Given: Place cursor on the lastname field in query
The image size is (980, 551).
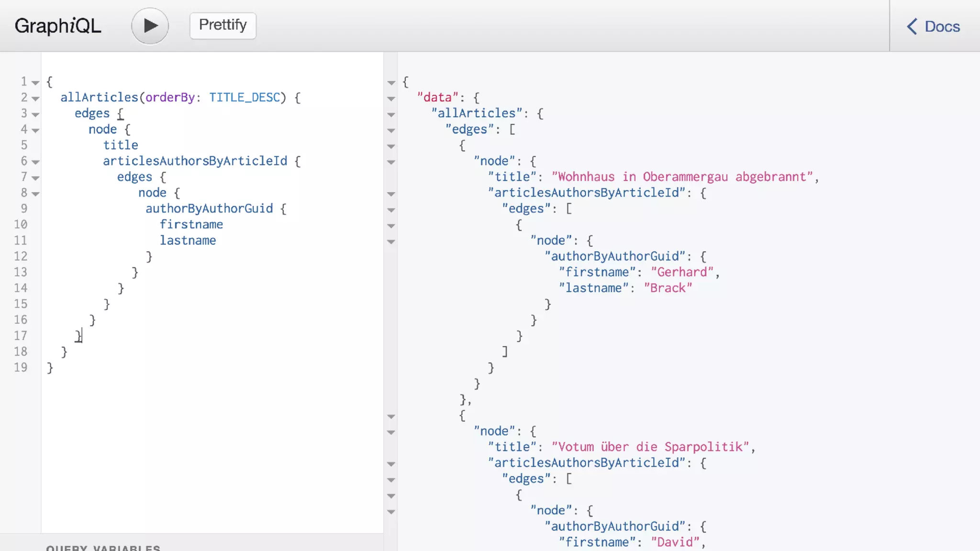Looking at the screenshot, I should click(188, 241).
